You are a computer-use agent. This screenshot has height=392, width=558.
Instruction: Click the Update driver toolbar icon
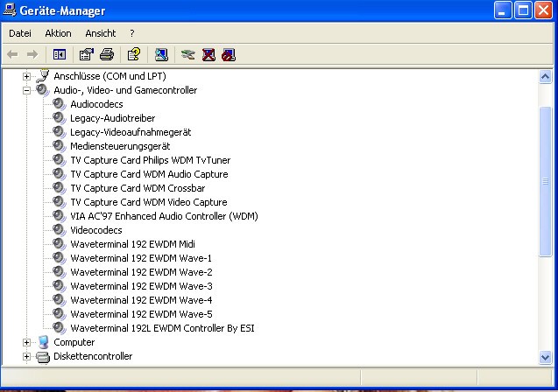(187, 54)
